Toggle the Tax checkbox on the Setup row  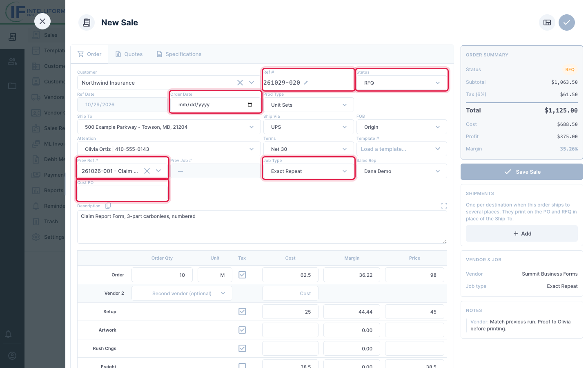[x=242, y=312]
